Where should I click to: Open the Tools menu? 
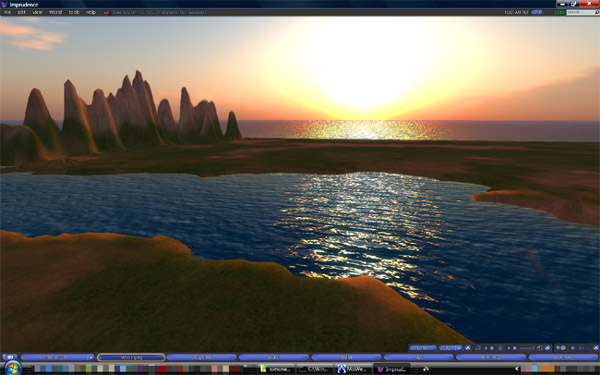tap(74, 12)
